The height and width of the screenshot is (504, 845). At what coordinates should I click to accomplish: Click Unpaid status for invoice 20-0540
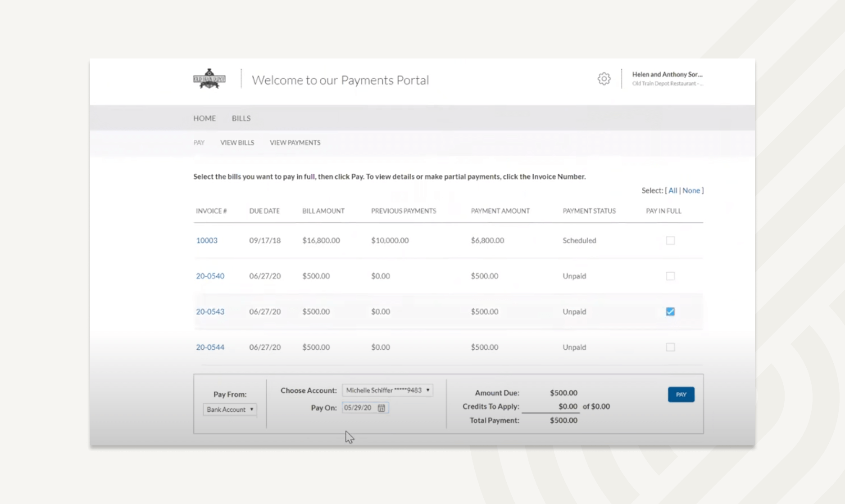click(x=574, y=276)
